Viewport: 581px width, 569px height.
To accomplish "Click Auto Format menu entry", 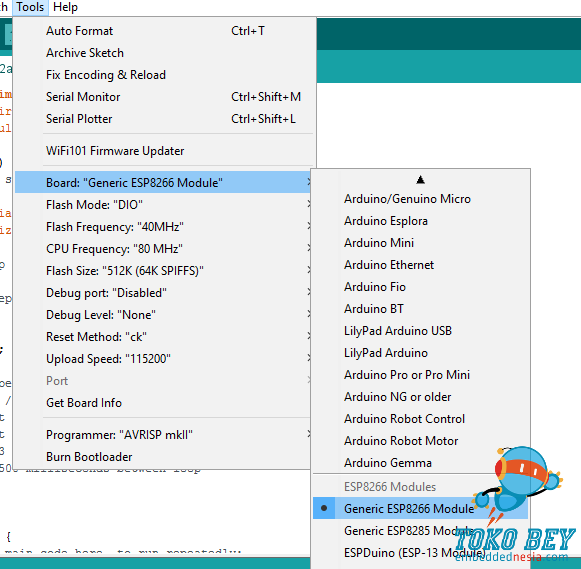I will pos(165,31).
